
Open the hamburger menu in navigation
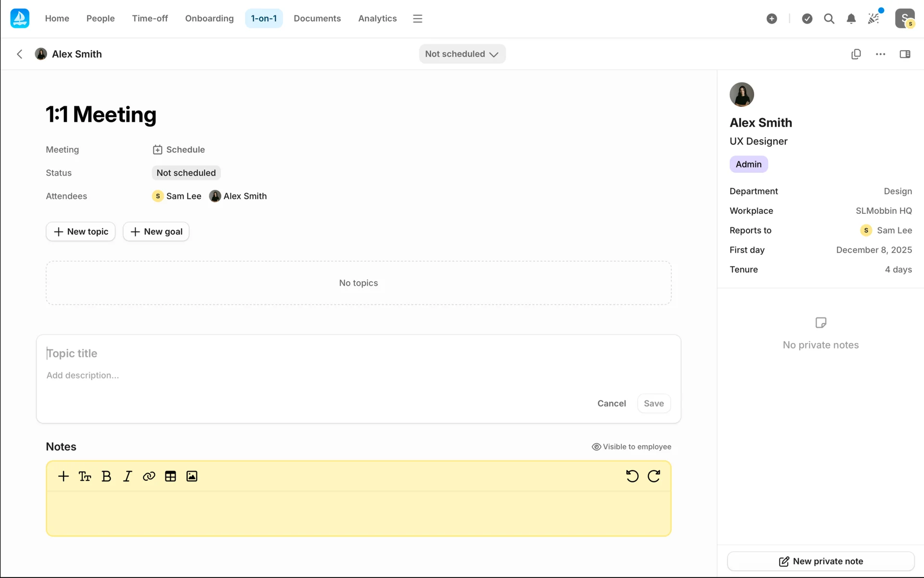(x=417, y=19)
